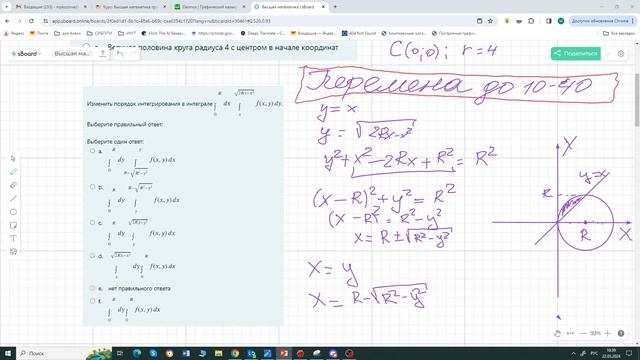This screenshot has height=360, width=640.
Task: Click the 'Доступно обновление Chrome' button
Action: [602, 21]
